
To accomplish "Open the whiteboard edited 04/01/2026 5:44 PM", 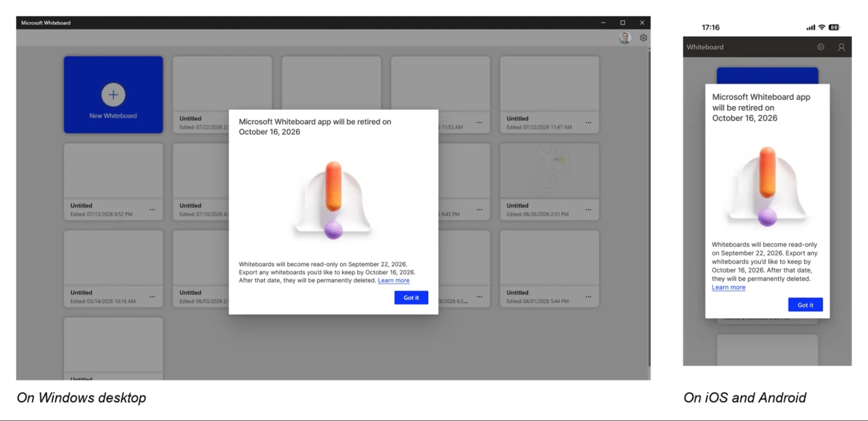I will click(x=549, y=269).
